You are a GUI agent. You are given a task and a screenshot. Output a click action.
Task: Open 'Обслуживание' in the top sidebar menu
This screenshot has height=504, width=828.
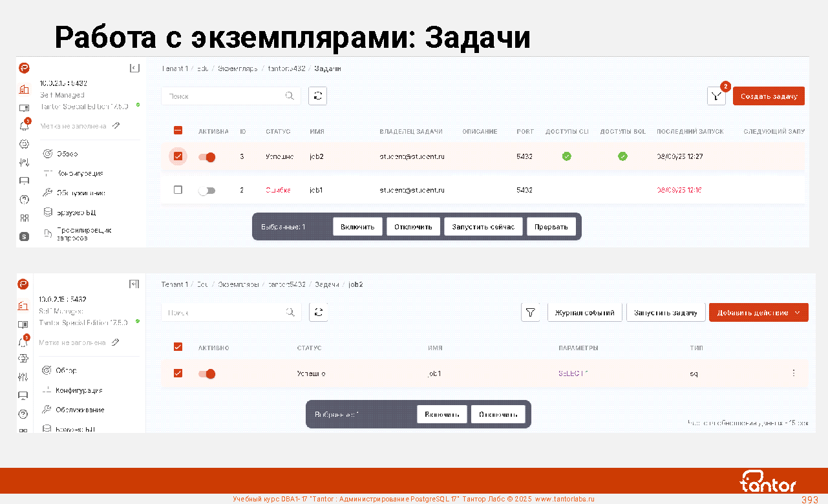(x=80, y=193)
